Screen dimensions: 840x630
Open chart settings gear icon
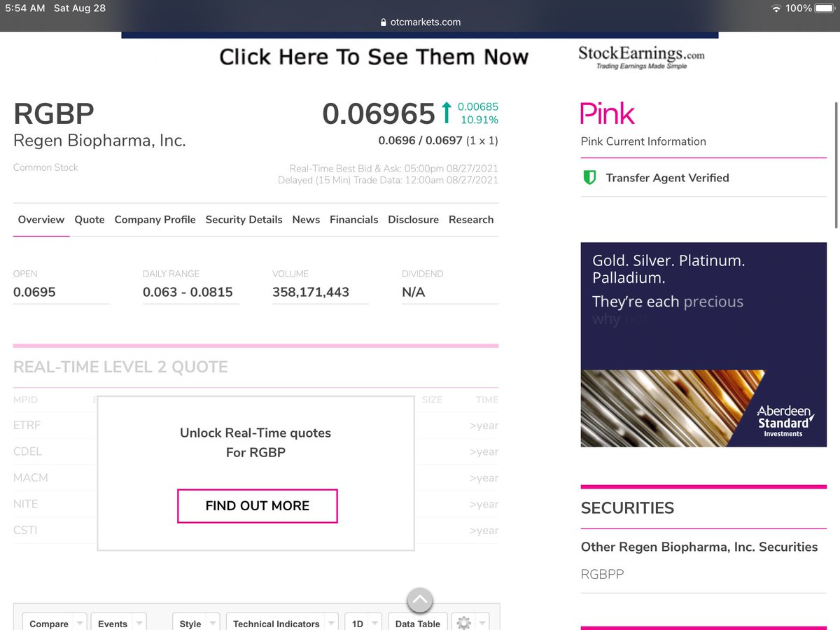click(x=463, y=622)
